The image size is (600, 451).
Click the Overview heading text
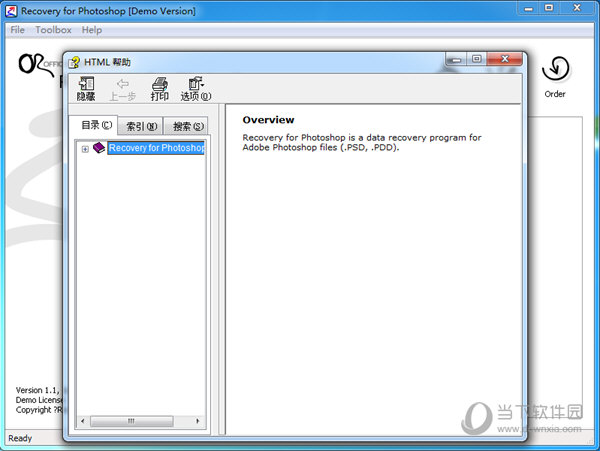click(268, 120)
